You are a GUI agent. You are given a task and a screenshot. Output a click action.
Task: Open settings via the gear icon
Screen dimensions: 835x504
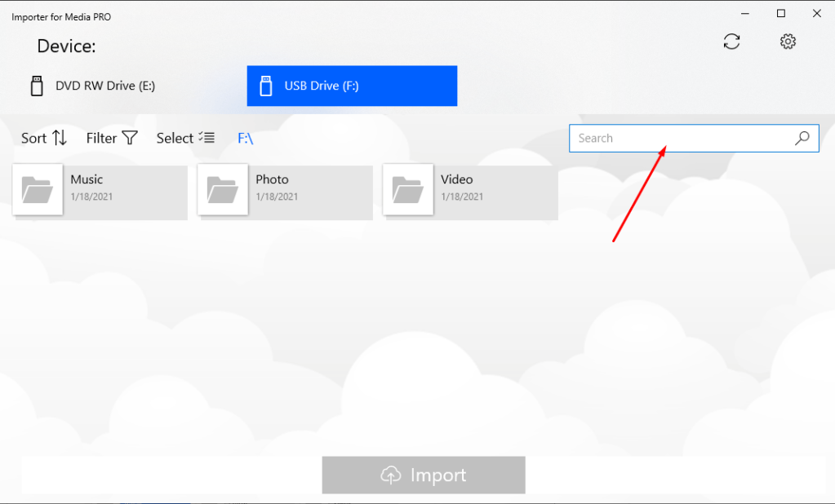(x=787, y=42)
